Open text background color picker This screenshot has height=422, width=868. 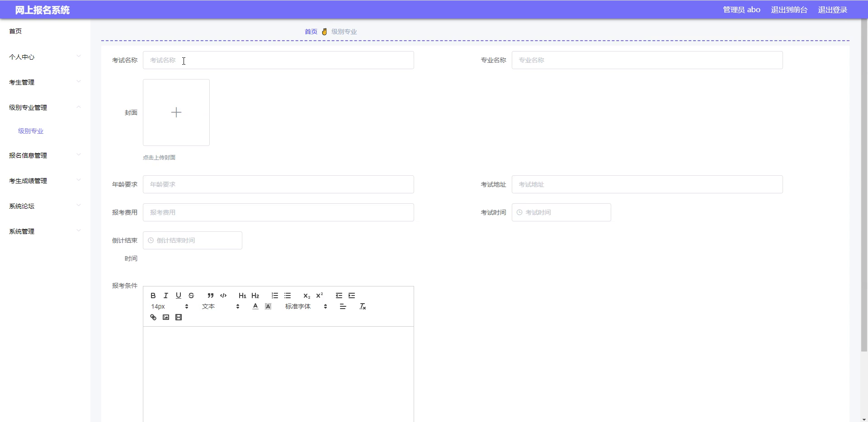[x=268, y=306]
